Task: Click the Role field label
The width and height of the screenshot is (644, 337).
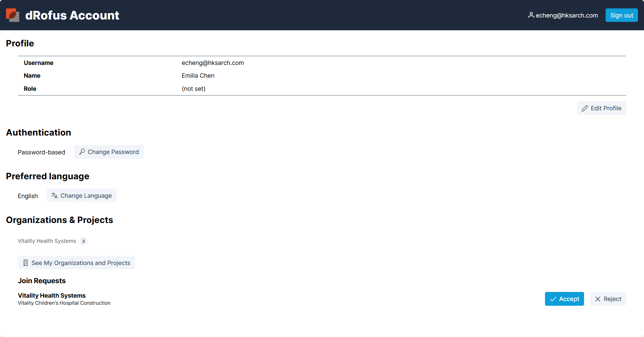Action: point(30,89)
